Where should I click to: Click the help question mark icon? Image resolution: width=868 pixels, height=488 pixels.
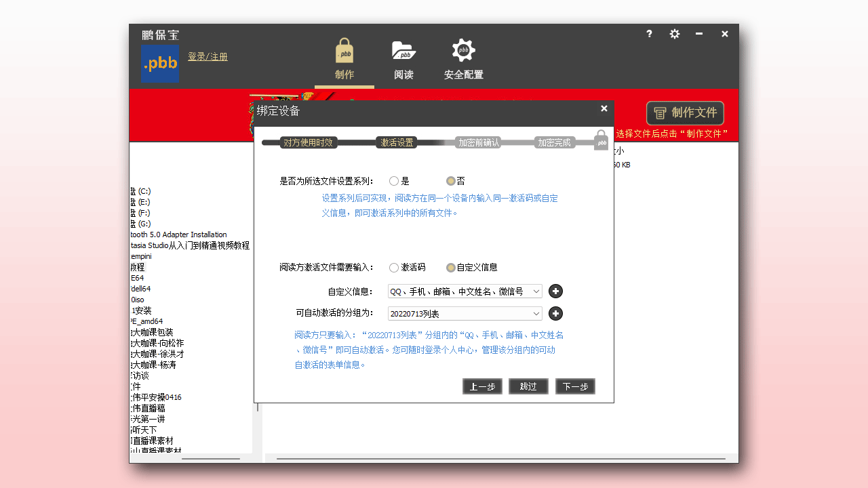tap(649, 33)
